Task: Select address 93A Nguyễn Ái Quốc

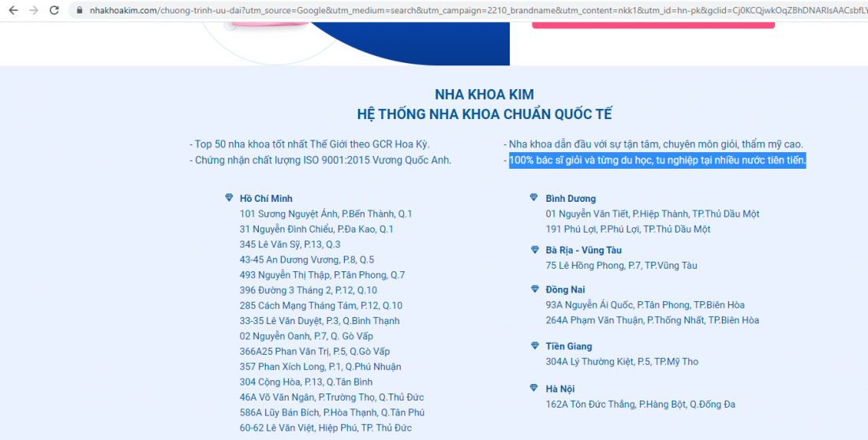Action: pyautogui.click(x=645, y=305)
